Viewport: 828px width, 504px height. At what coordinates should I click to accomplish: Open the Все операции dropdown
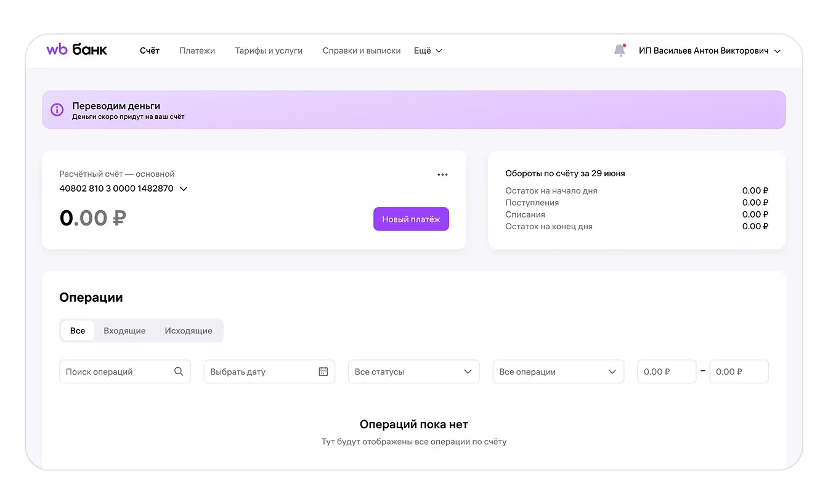(558, 372)
